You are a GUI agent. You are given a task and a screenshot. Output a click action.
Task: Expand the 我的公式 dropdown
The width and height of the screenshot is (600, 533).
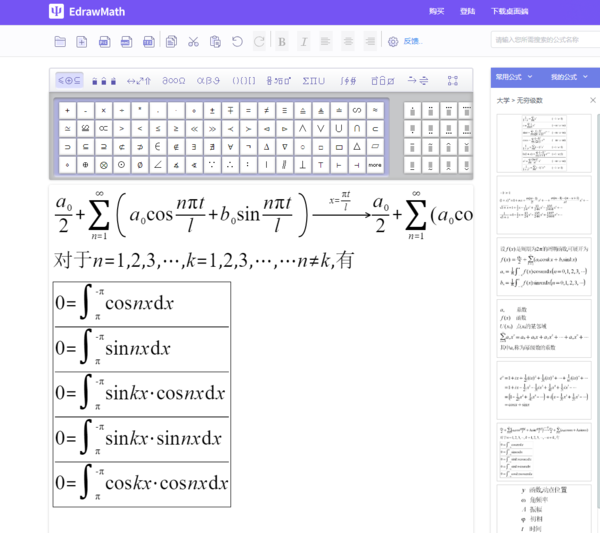[x=569, y=77]
